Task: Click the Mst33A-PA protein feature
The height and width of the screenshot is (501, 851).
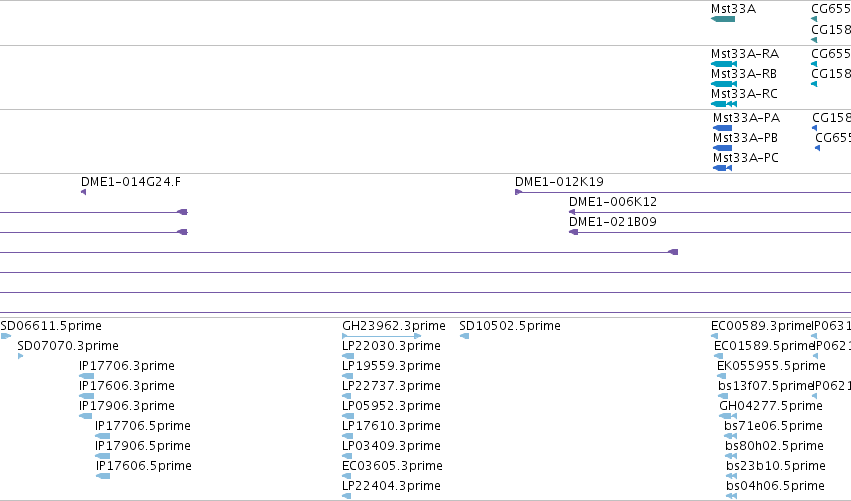Action: pyautogui.click(x=722, y=128)
